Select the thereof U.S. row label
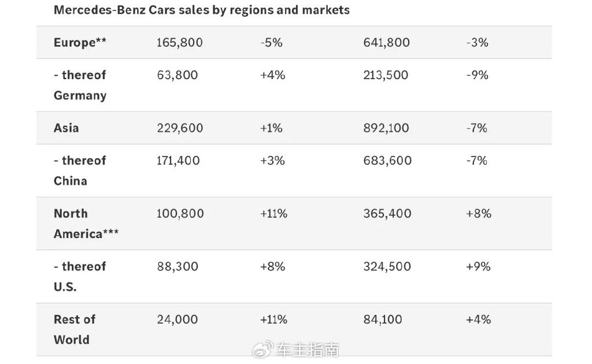The image size is (592, 364). tap(80, 277)
